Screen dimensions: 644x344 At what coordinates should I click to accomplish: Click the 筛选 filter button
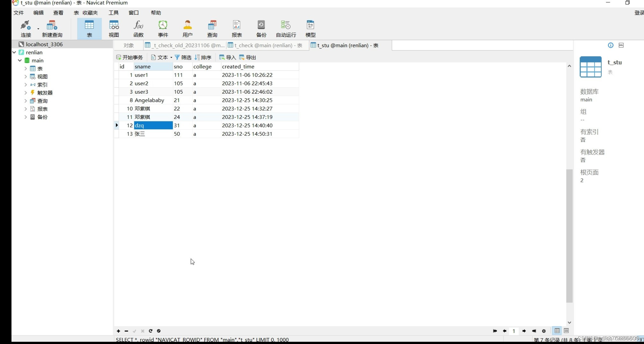pos(183,57)
